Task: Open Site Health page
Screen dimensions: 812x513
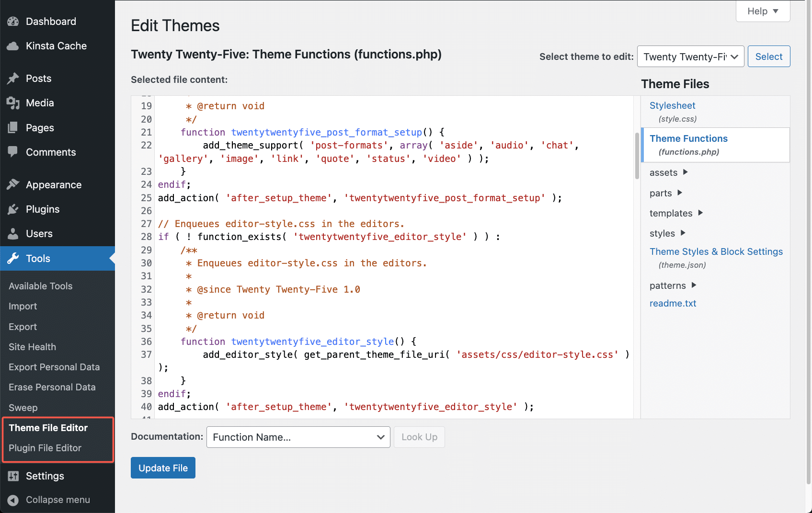Action: tap(32, 347)
